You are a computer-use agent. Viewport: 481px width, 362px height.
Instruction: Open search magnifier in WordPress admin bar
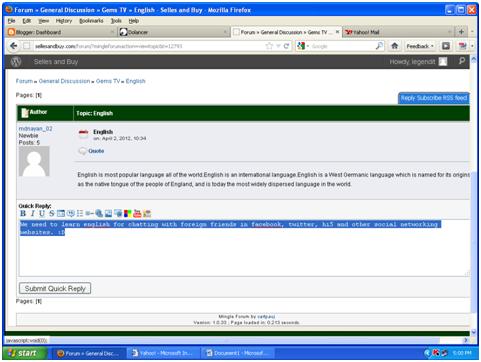[x=462, y=61]
